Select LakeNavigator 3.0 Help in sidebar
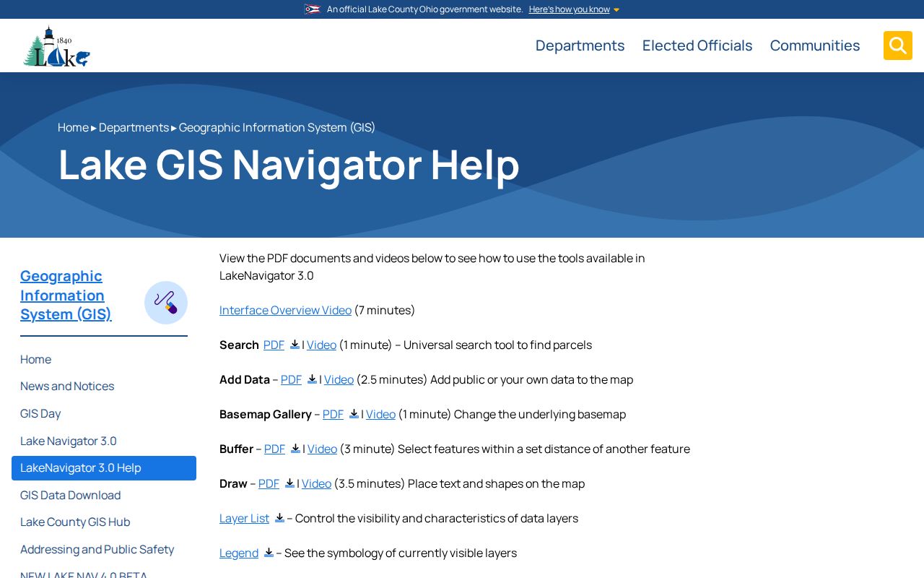The image size is (924, 578). (x=104, y=468)
